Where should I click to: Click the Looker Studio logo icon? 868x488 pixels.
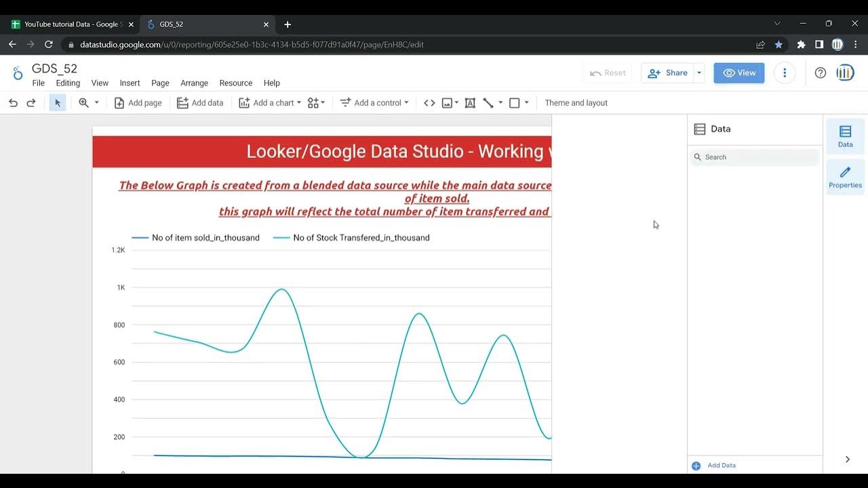(18, 73)
